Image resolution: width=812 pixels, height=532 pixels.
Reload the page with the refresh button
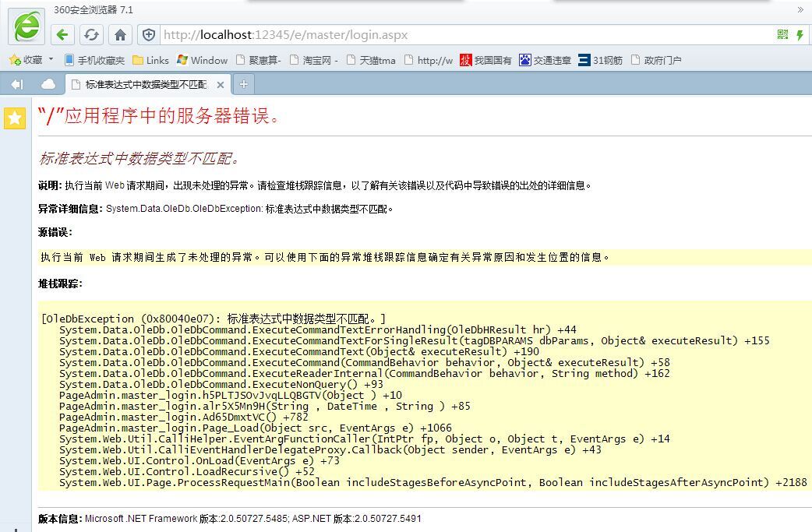(x=91, y=35)
